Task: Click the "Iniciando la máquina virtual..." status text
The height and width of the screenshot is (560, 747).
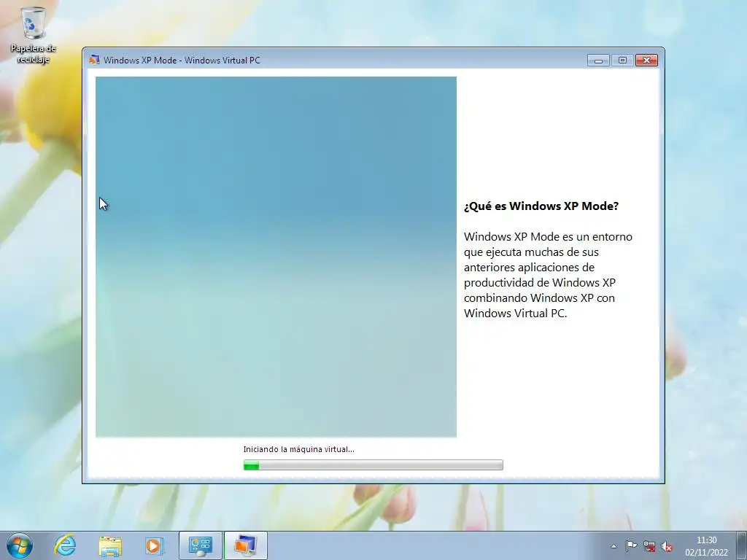Action: (298, 449)
